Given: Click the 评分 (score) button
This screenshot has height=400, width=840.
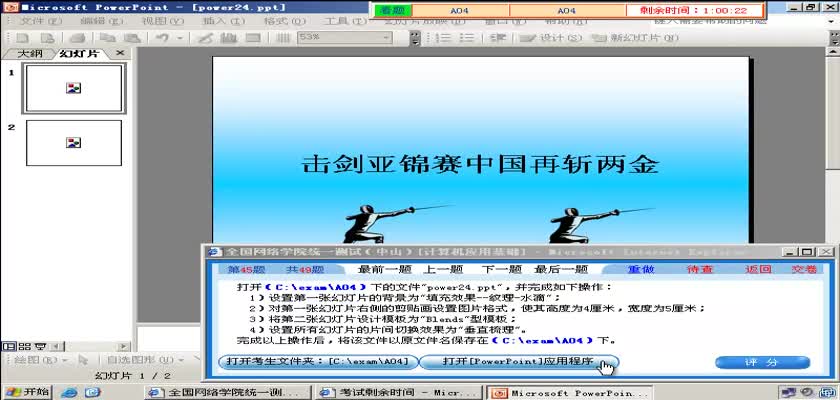Looking at the screenshot, I should [762, 363].
